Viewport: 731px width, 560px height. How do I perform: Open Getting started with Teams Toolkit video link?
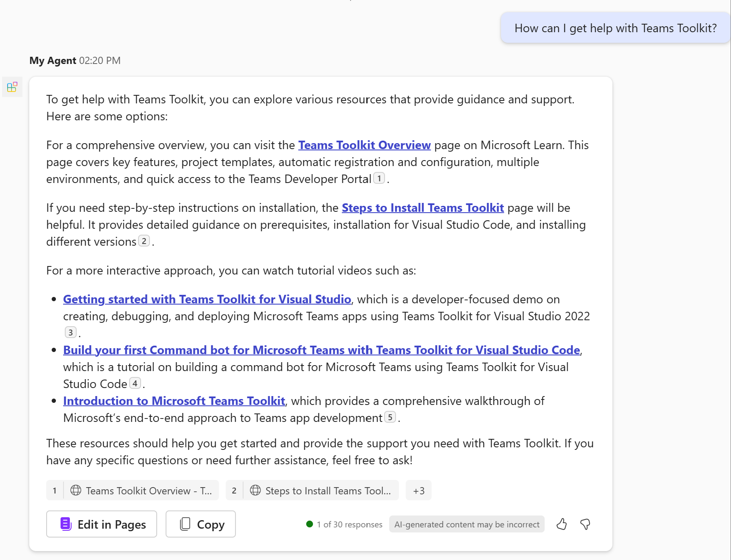(x=207, y=299)
